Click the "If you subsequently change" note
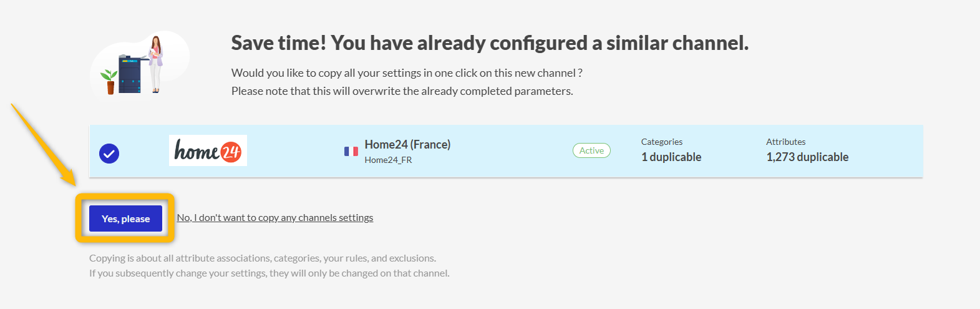This screenshot has width=980, height=309. (269, 273)
